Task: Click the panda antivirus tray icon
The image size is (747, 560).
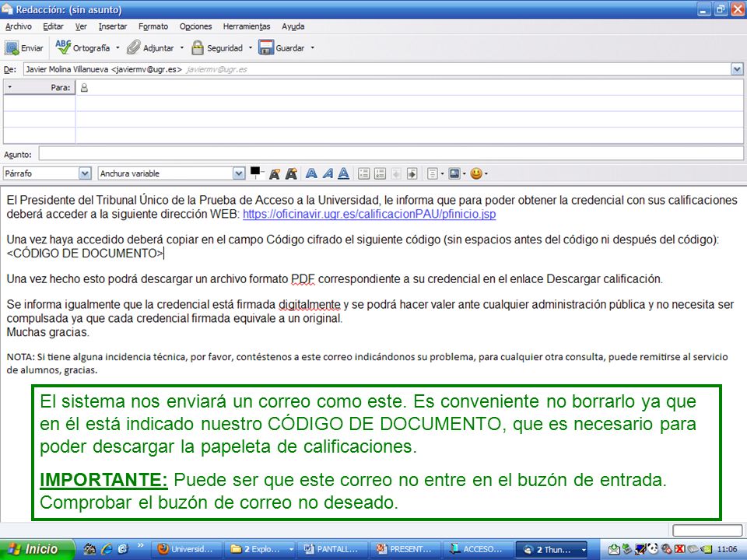Action: (x=652, y=549)
